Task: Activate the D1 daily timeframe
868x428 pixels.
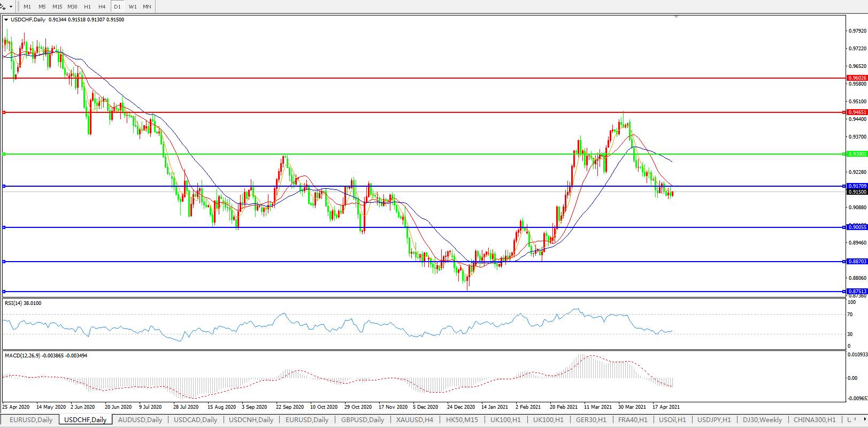Action: (117, 7)
